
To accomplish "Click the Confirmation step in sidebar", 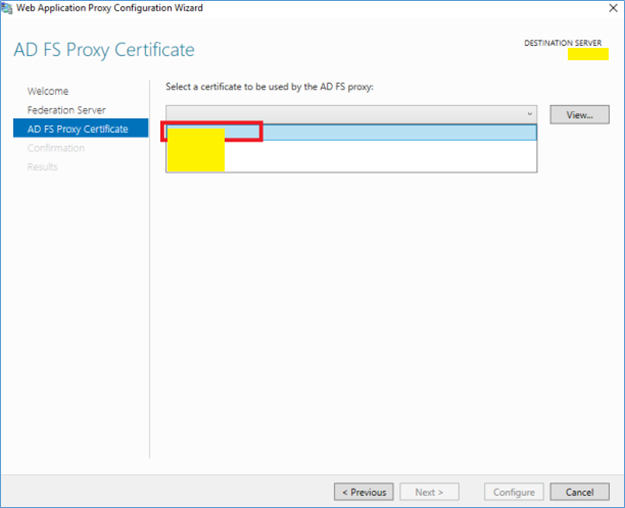I will pos(56,148).
